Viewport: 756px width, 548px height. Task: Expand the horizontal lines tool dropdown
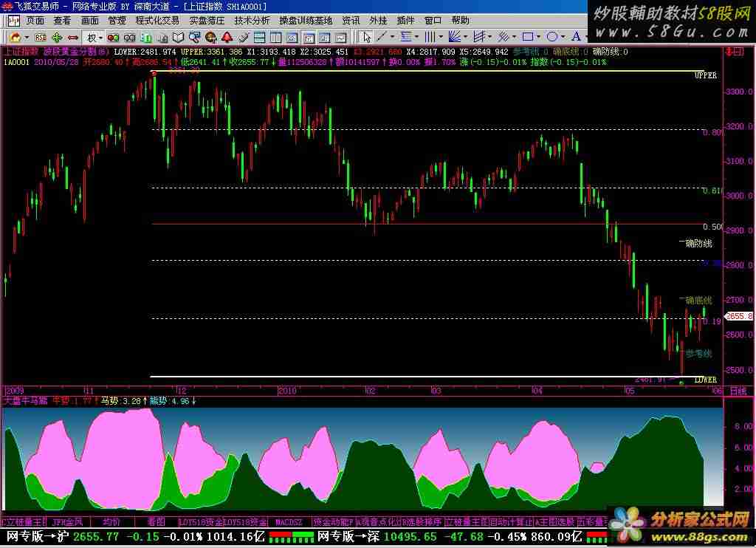[x=416, y=37]
